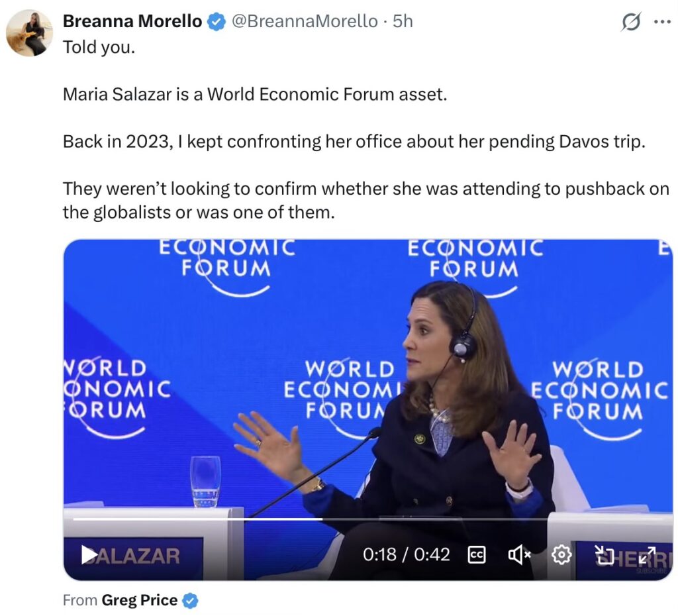Viewport: 678px width, 616px height.
Task: Click the tweet text about Maria Salazar
Action: 255,94
